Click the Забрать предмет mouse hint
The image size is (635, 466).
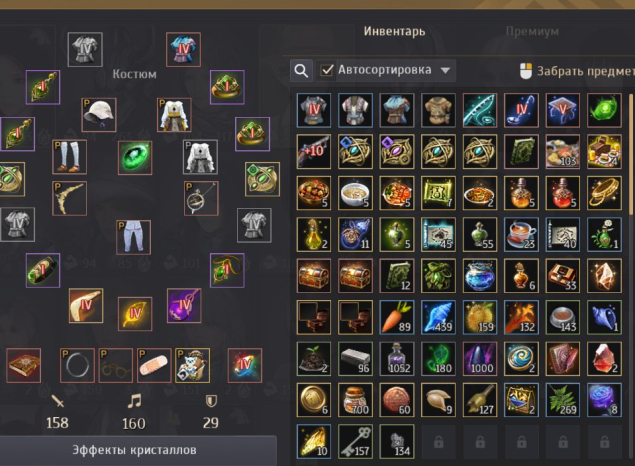577,71
